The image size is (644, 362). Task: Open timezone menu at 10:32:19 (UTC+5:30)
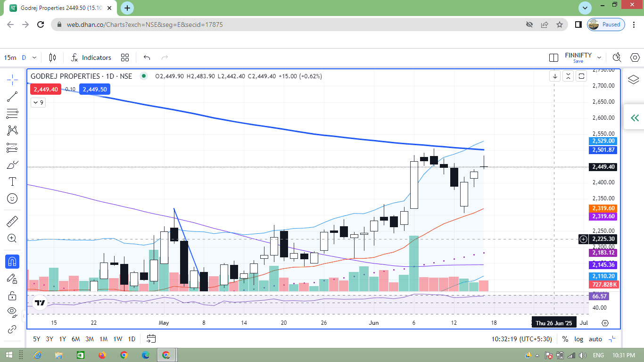pyautogui.click(x=522, y=339)
